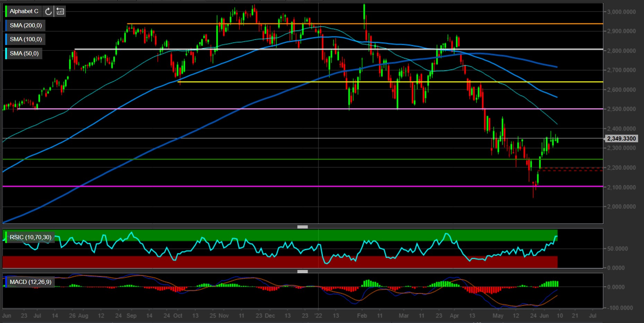Click the 2,600.0000 price axis label
Screen dimensions: 644x323
tap(621, 90)
